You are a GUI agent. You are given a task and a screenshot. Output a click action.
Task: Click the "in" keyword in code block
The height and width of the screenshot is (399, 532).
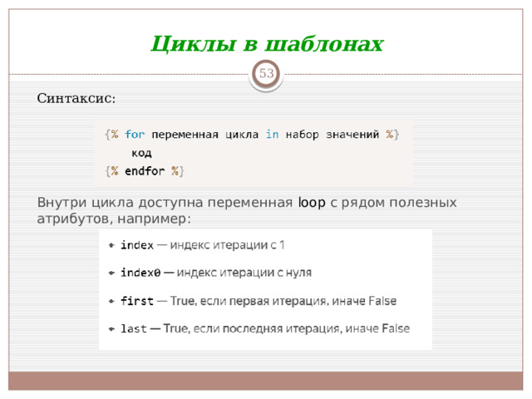(x=272, y=135)
